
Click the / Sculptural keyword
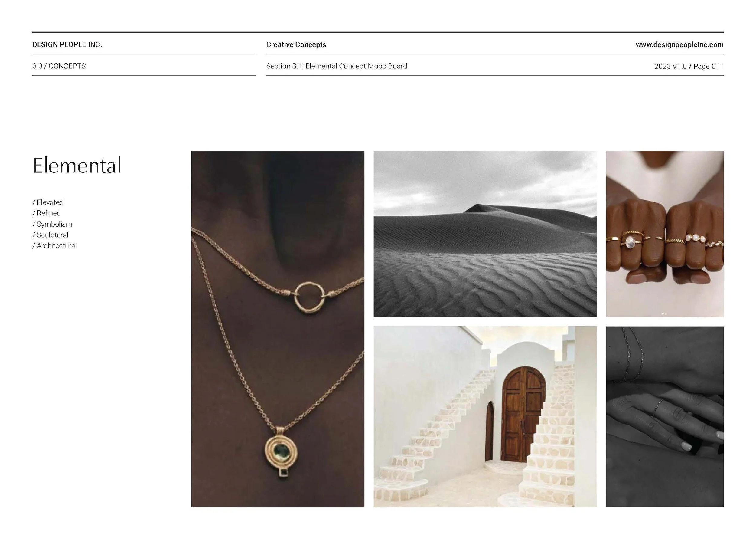tap(51, 235)
